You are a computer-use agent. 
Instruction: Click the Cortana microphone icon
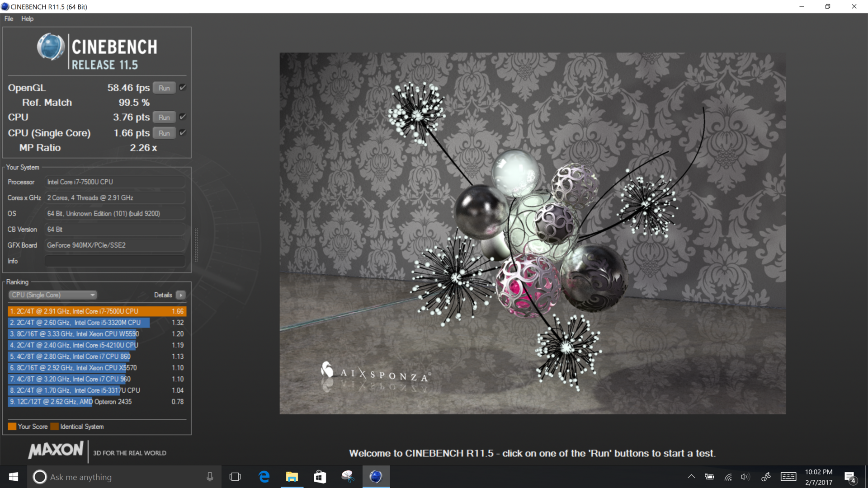210,477
